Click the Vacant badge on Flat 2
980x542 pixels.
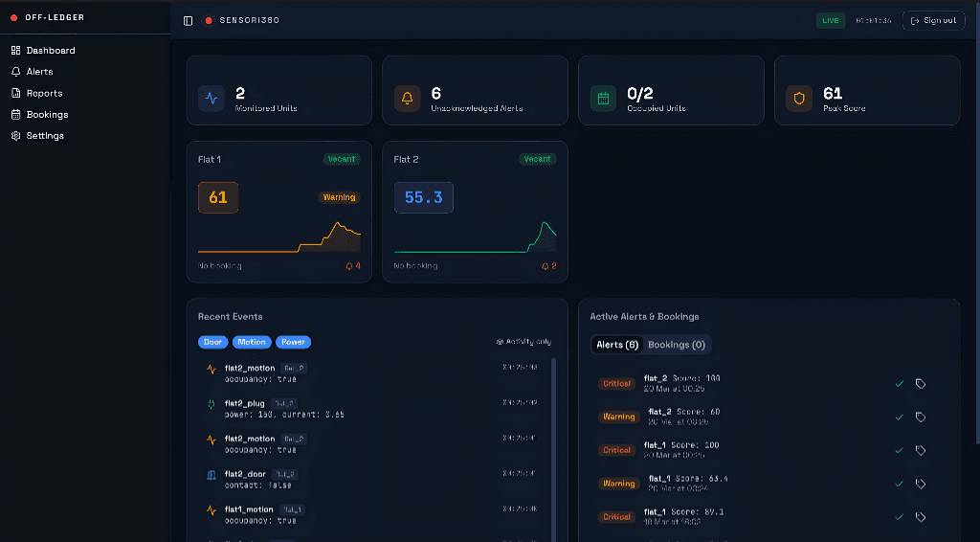pyautogui.click(x=538, y=159)
